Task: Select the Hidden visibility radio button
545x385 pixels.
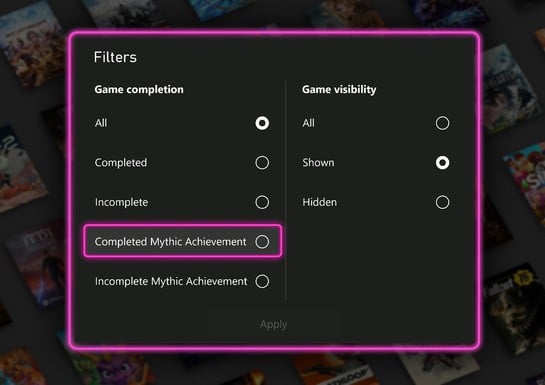Action: coord(442,202)
